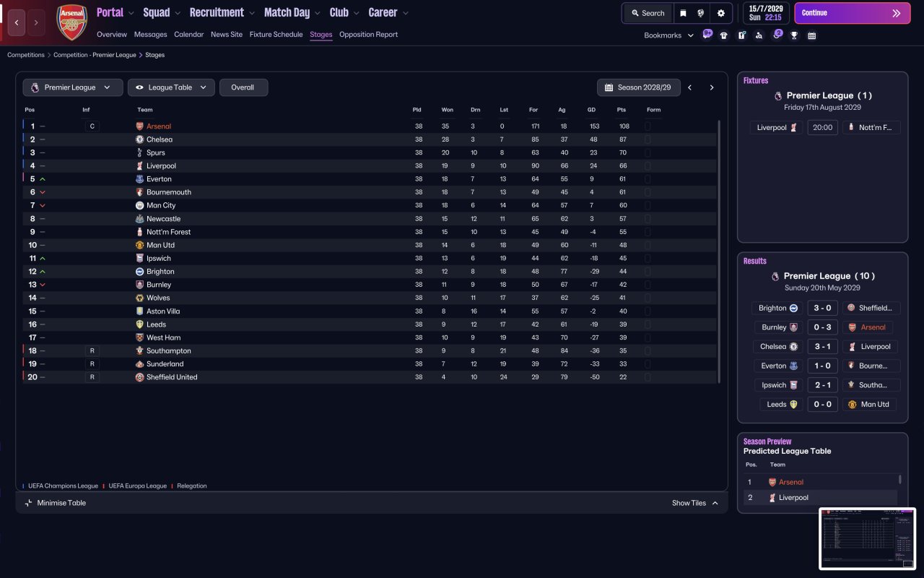Click the Newcastle badge in league table
The height and width of the screenshot is (578, 924).
[x=140, y=219]
